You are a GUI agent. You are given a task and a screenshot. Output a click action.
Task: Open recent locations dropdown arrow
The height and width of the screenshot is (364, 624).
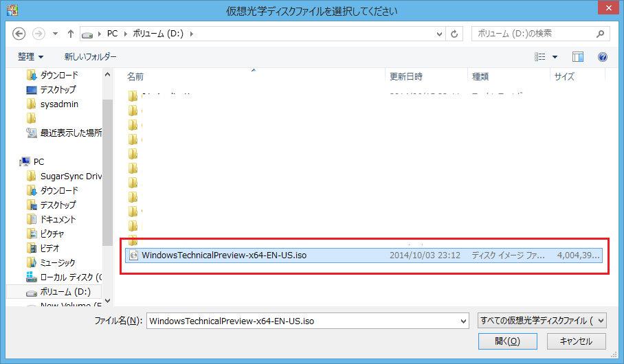55,34
